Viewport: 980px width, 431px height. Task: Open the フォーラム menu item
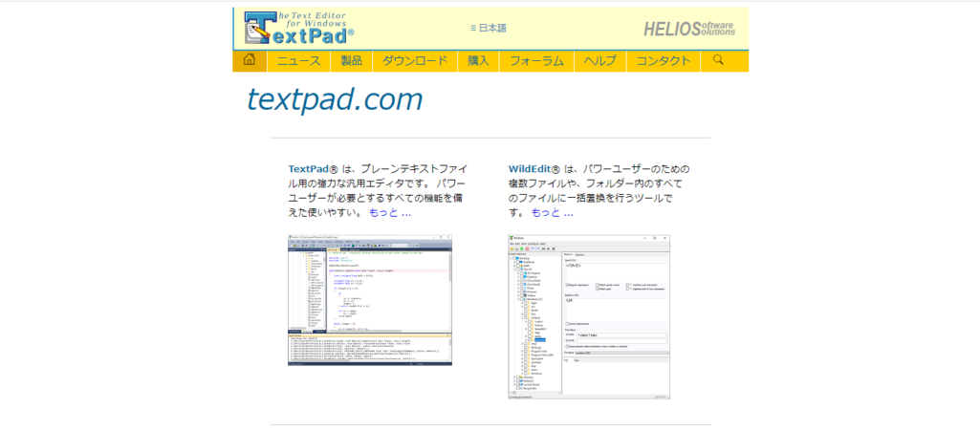[x=537, y=60]
